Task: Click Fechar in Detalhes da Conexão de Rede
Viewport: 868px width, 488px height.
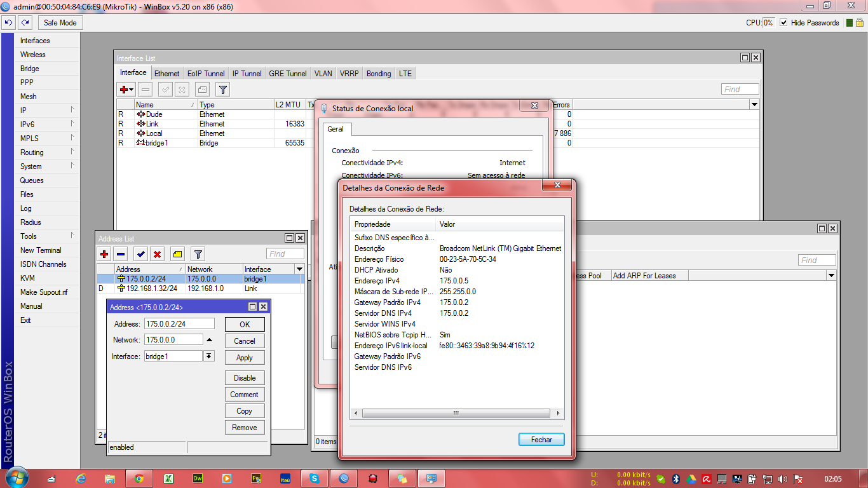Action: tap(541, 440)
